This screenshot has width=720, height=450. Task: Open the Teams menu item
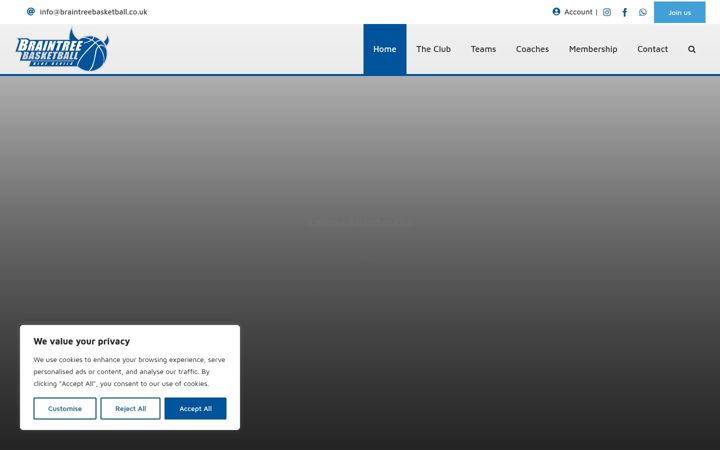(x=483, y=49)
